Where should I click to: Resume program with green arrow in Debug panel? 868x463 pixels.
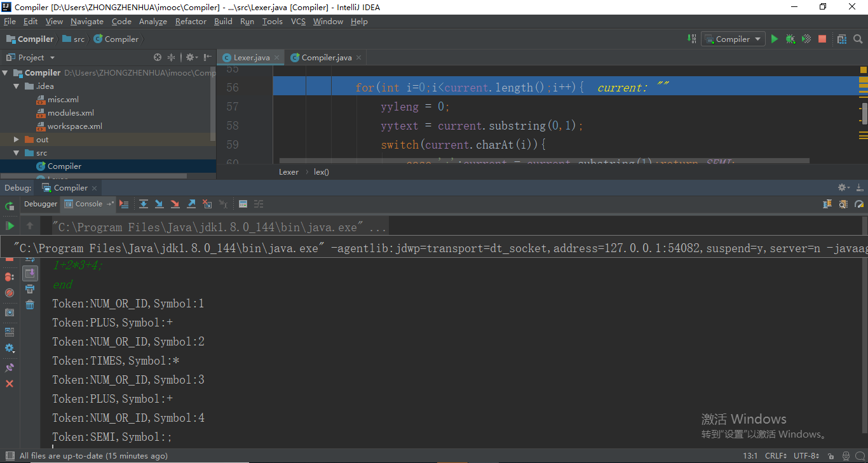click(10, 225)
